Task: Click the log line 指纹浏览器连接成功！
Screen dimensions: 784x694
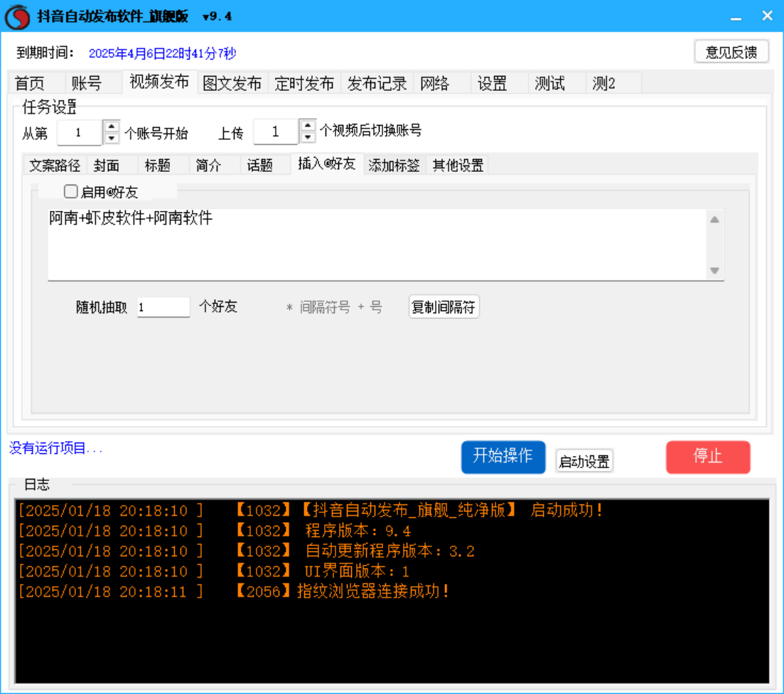Action: (x=234, y=592)
